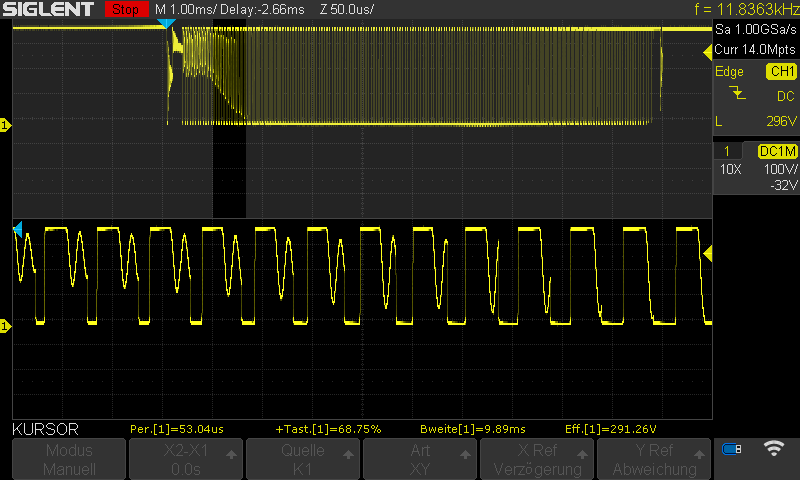Image resolution: width=800 pixels, height=480 pixels.
Task: Click the DC trigger coupling label
Action: 786,96
